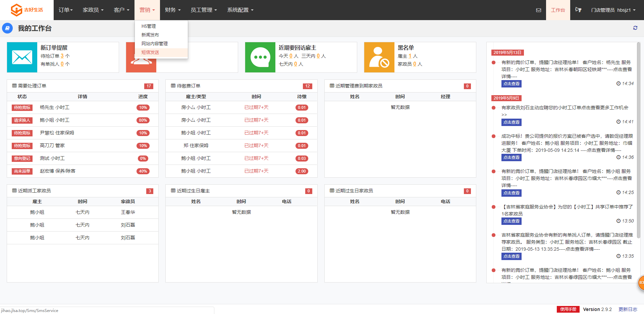Click the blue 我的工作台 book icon
Image resolution: width=644 pixels, height=314 pixels.
(7, 28)
